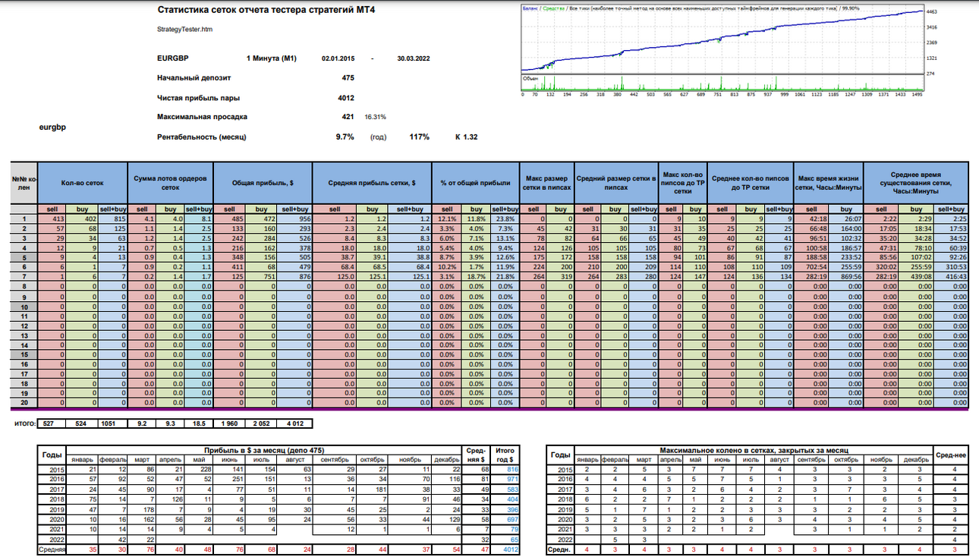The image size is (979, 560).
Task: Click the lowercase 'eurgbp' label on the left
Action: pyautogui.click(x=52, y=127)
